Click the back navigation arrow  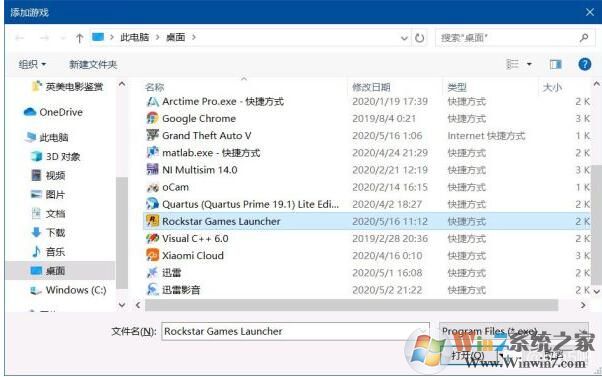(x=20, y=38)
